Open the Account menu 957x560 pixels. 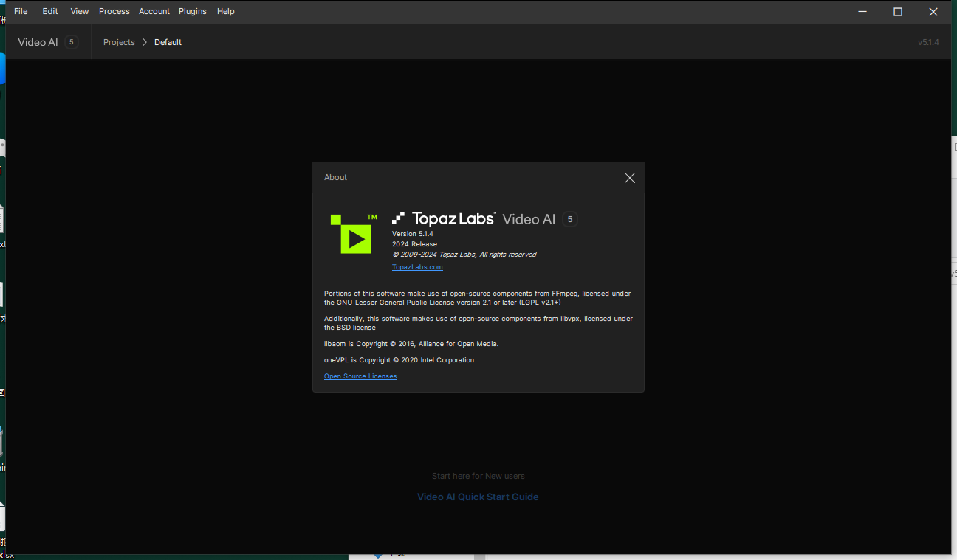tap(154, 11)
